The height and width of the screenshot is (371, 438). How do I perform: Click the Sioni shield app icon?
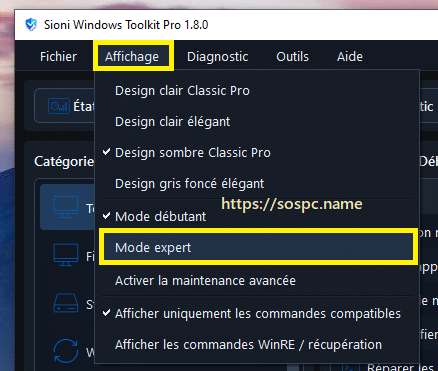(31, 25)
